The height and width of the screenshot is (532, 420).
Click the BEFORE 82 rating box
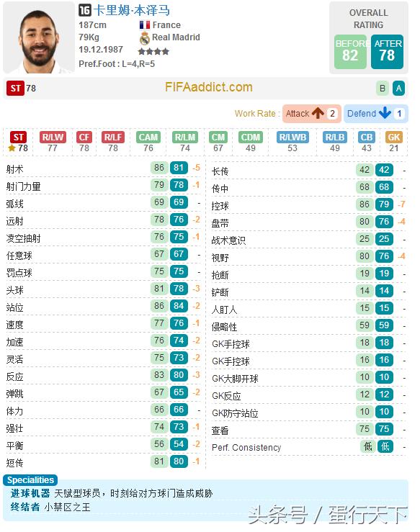(350, 52)
